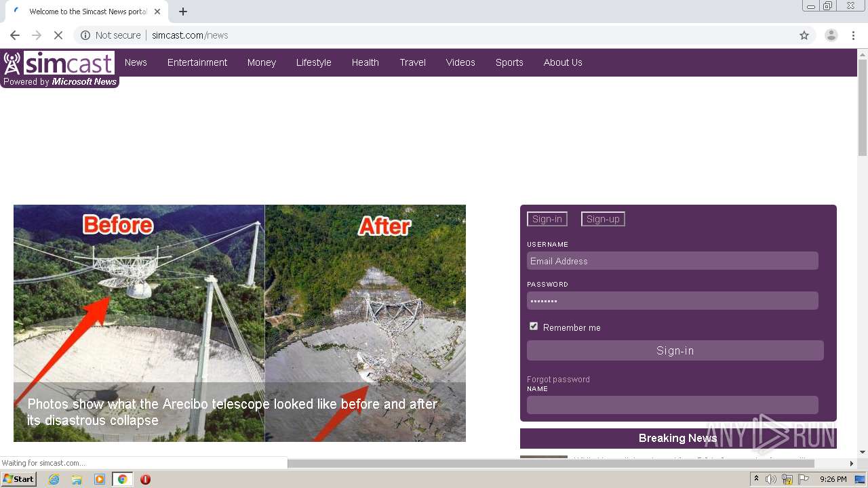Image resolution: width=868 pixels, height=488 pixels.
Task: Launch media player from the taskbar
Action: [x=100, y=479]
